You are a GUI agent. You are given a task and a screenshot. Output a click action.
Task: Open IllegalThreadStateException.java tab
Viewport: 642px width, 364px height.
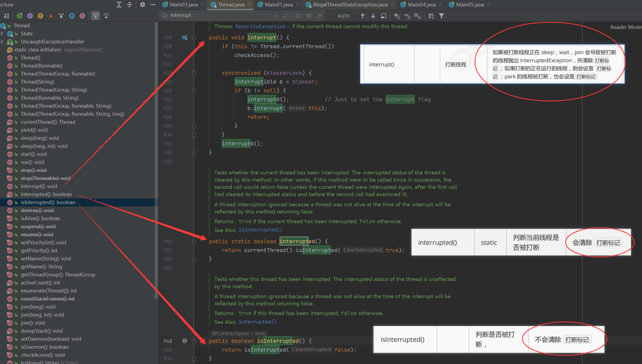350,5
